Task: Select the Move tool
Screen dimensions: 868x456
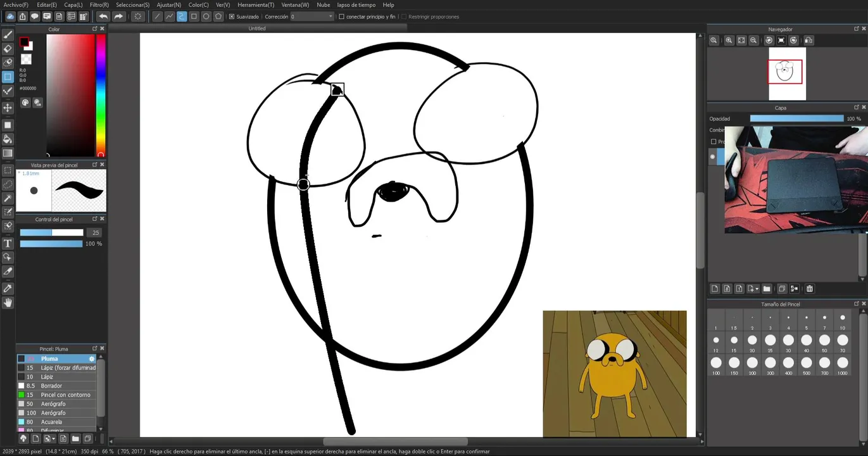Action: (x=8, y=108)
